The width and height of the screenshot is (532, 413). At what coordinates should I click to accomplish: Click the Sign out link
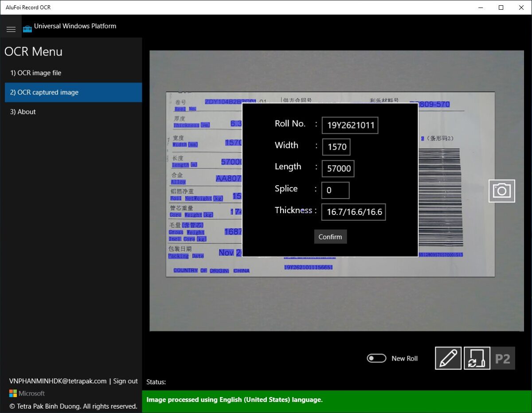tap(125, 381)
